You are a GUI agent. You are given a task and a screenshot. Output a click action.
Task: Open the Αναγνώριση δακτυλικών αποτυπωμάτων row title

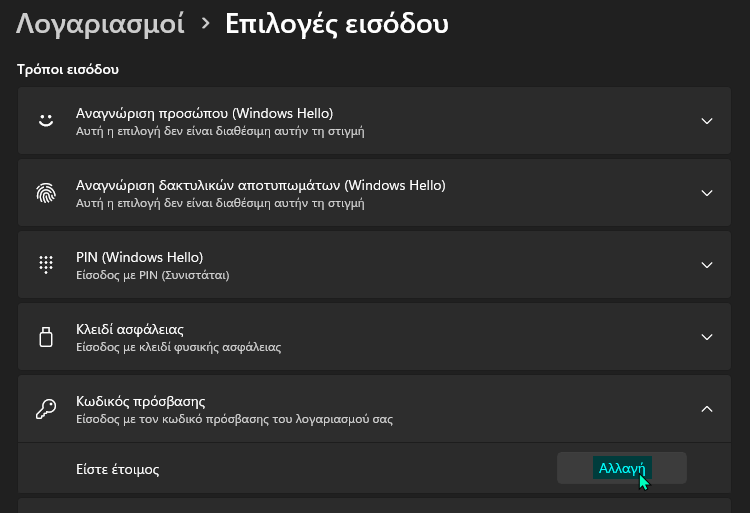pos(261,185)
